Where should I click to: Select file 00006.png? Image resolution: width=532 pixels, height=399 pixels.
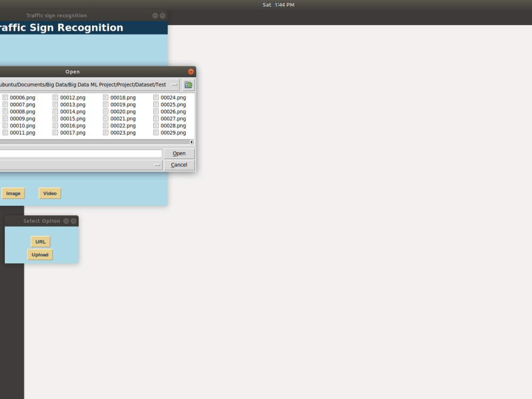[x=19, y=98]
